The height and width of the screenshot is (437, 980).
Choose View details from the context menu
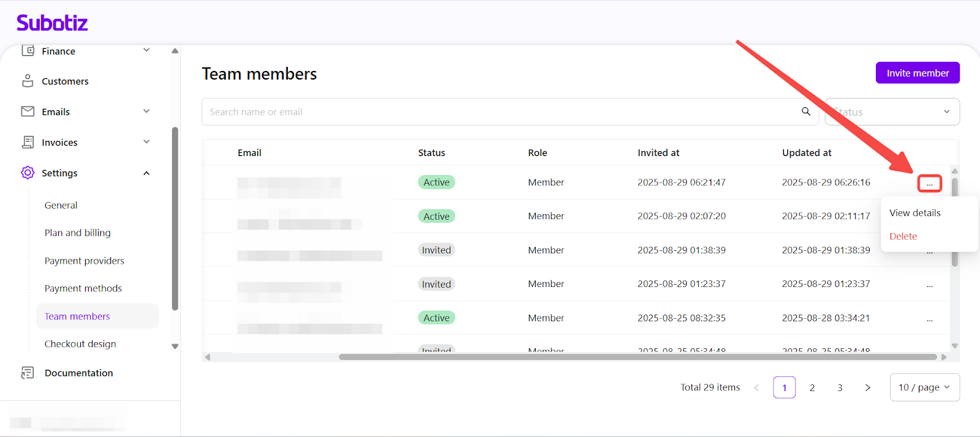[x=914, y=213]
